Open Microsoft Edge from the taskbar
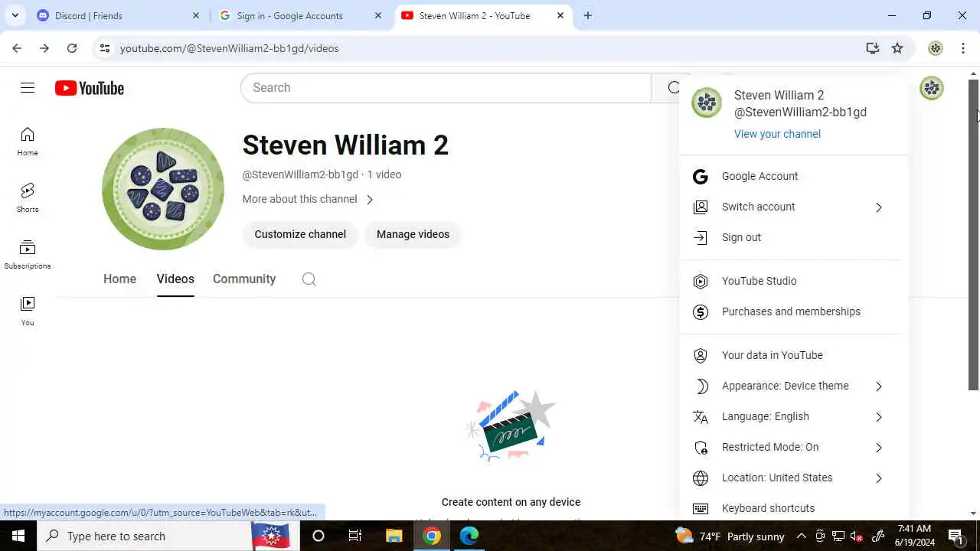Screen dimensions: 980x551 pos(469,536)
